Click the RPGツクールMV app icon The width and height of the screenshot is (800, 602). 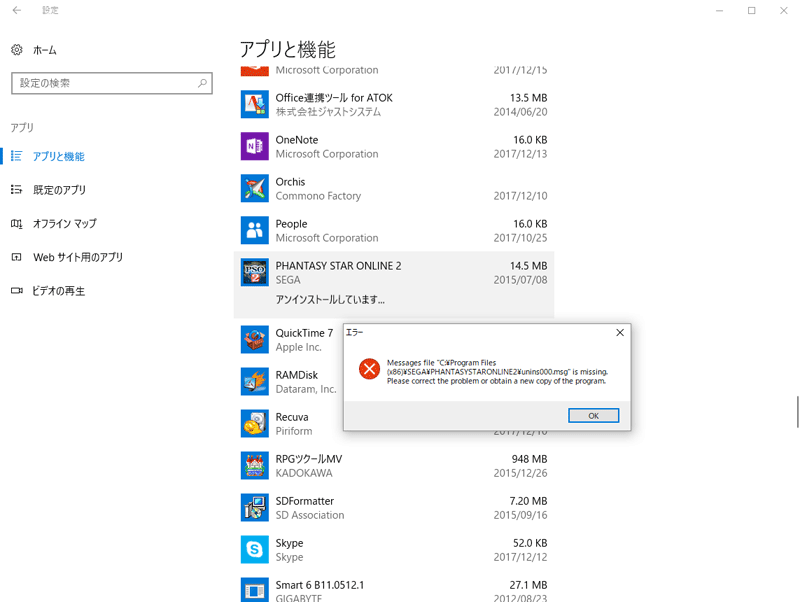pos(255,466)
